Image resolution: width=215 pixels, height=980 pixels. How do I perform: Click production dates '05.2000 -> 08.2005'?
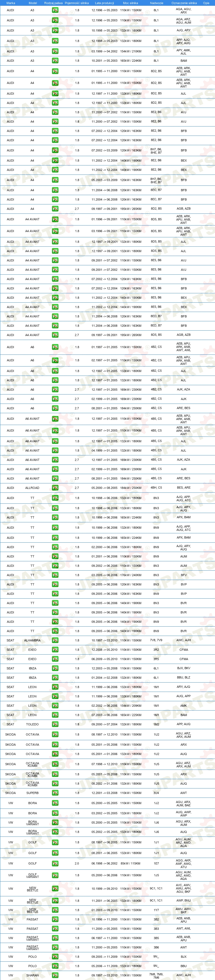click(x=104, y=488)
